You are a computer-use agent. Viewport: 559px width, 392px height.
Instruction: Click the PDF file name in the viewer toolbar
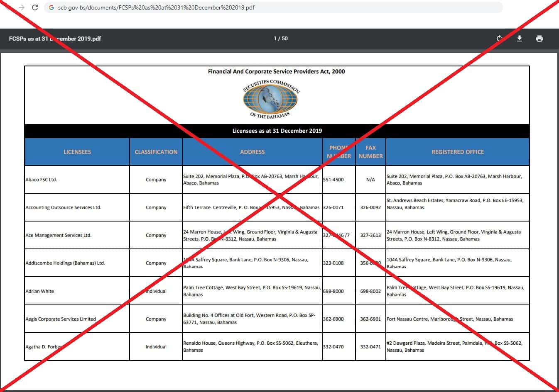point(55,39)
